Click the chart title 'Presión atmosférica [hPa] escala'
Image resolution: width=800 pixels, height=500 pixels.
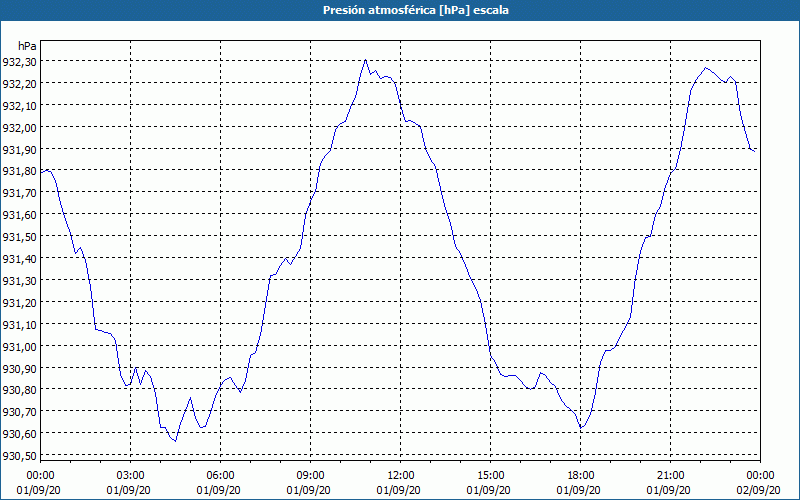click(415, 10)
